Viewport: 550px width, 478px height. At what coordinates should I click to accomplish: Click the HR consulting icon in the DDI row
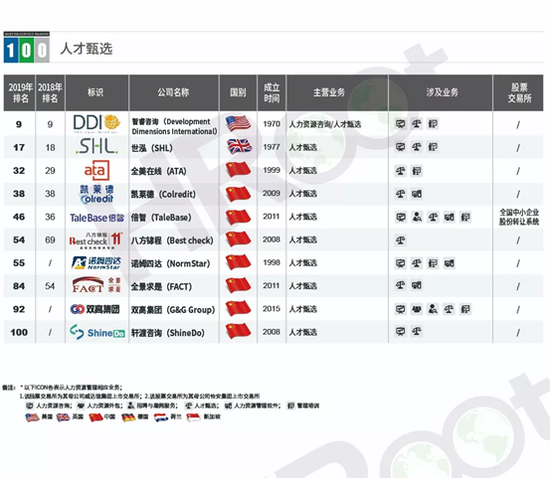400,124
